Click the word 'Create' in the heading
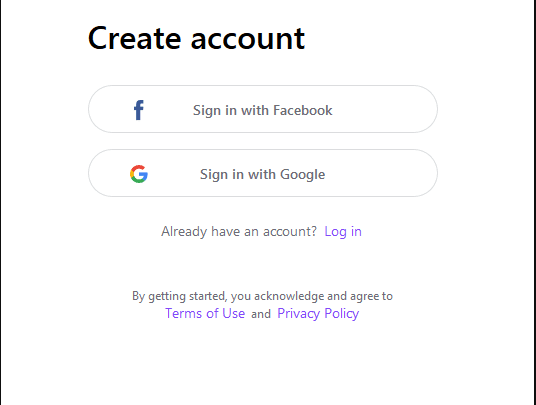 click(x=134, y=38)
